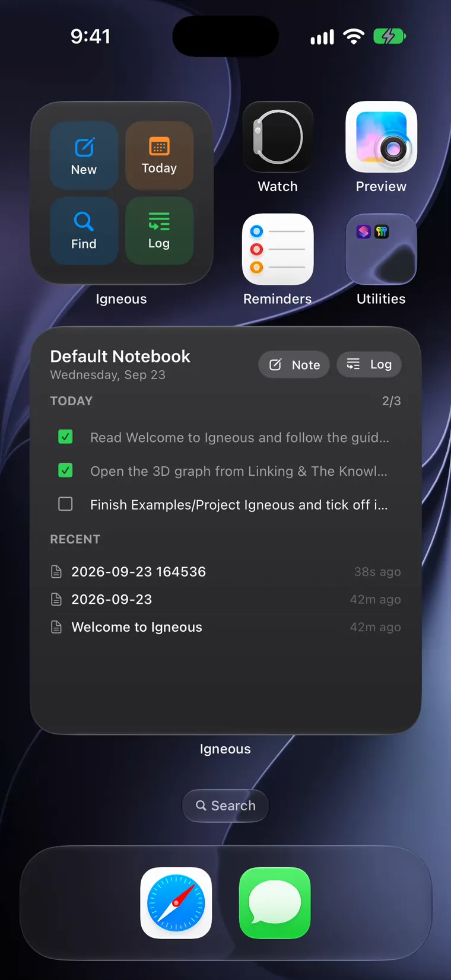Viewport: 451px width, 980px height.
Task: Tap the New note widget button
Action: click(84, 155)
